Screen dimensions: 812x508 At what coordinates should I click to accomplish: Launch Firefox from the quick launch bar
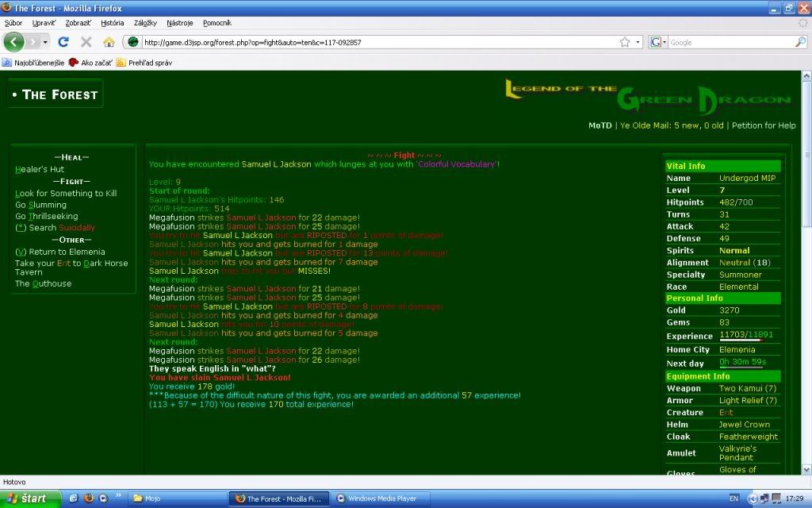88,498
